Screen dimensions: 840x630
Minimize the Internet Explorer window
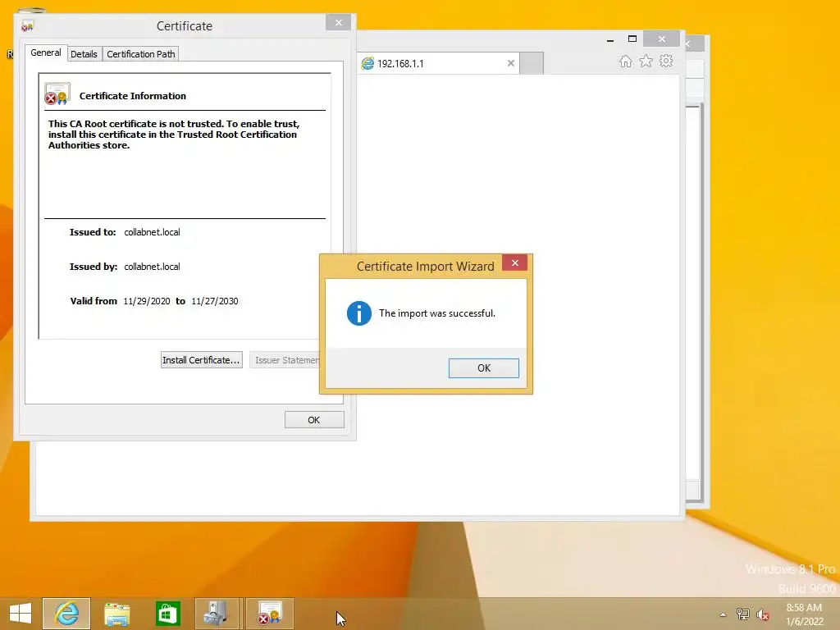click(x=610, y=39)
